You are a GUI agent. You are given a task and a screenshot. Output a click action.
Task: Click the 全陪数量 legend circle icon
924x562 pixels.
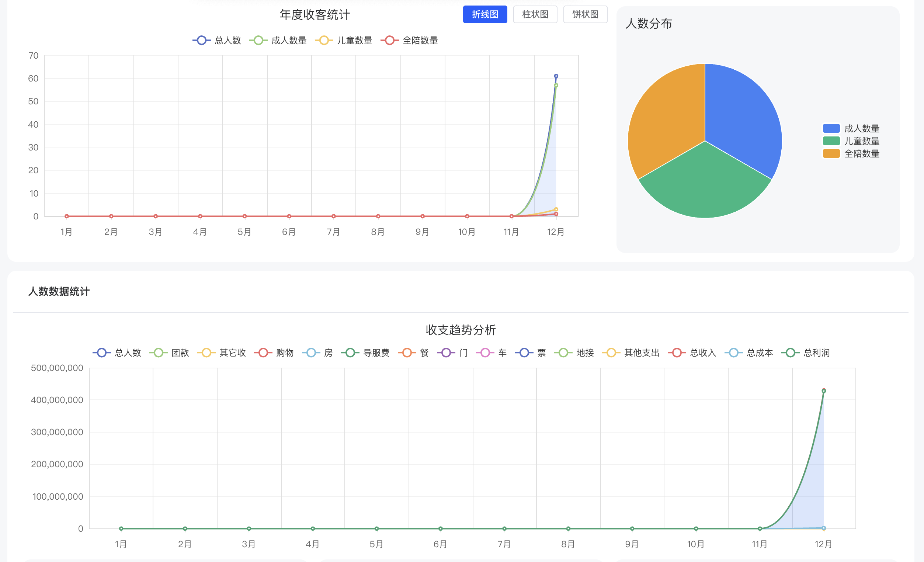click(389, 40)
